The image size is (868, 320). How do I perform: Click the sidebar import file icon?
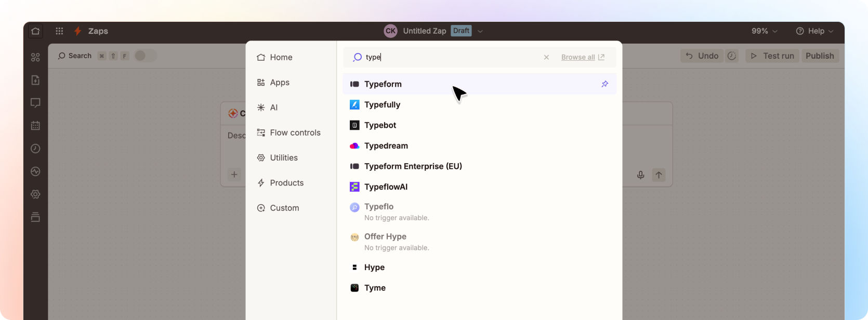[35, 80]
